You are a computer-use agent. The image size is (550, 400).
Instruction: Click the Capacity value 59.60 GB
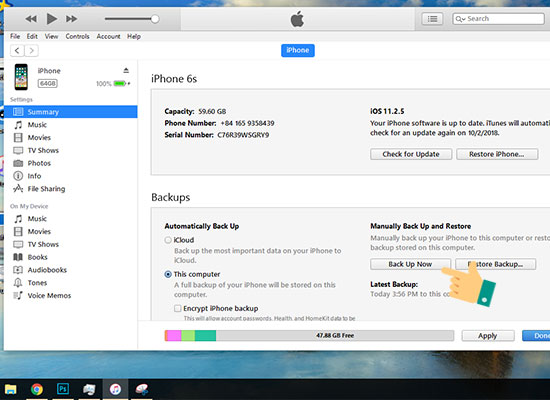(212, 112)
